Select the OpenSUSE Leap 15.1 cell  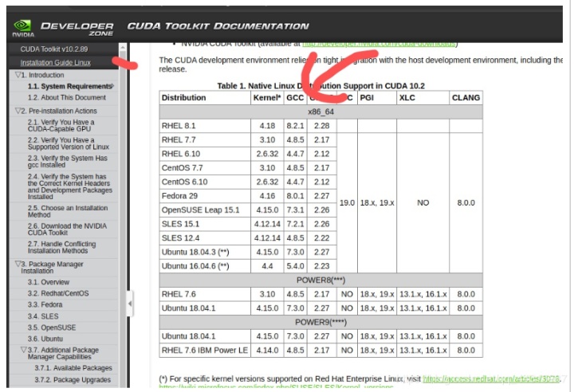[x=205, y=210]
